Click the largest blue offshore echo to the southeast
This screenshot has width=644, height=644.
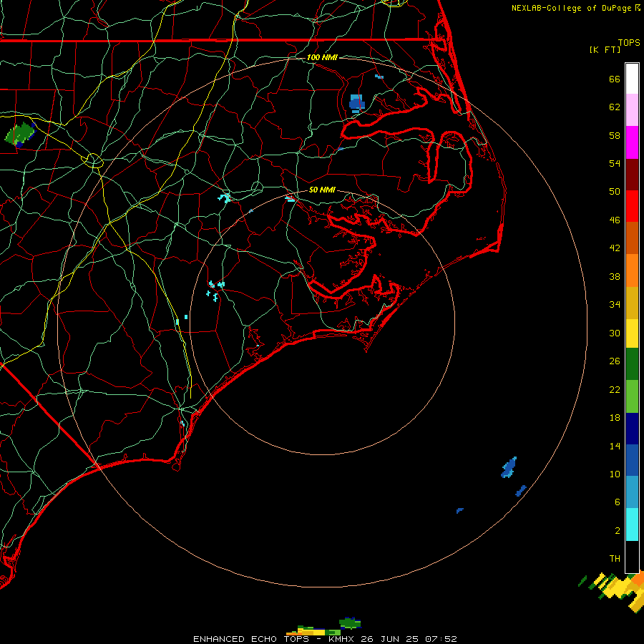click(x=509, y=467)
